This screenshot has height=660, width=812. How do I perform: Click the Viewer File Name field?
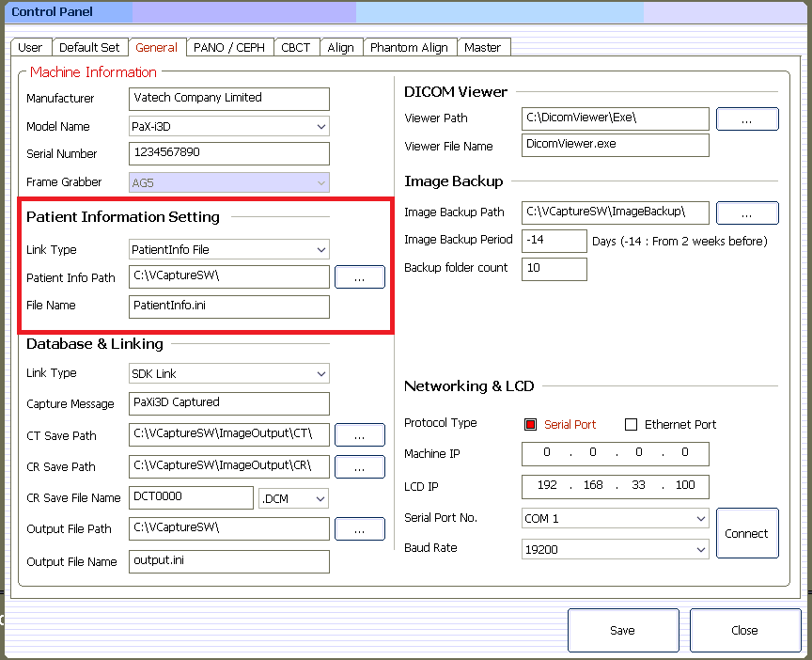pos(616,145)
